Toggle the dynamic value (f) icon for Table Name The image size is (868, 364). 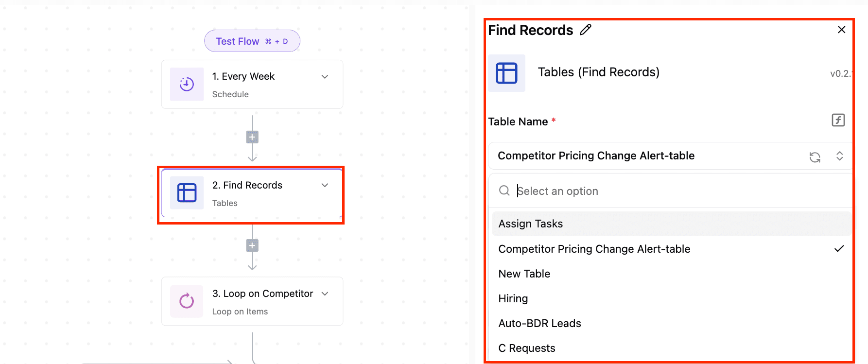[838, 120]
